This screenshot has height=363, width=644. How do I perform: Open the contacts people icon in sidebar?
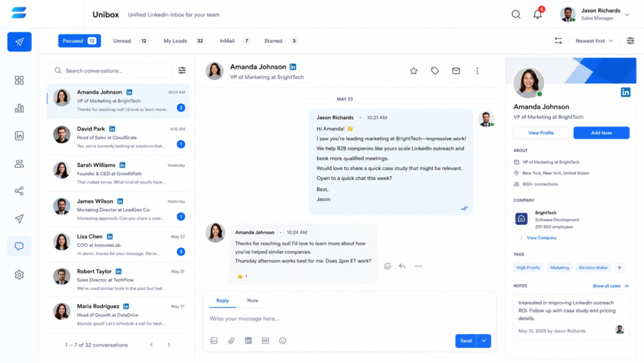point(19,164)
